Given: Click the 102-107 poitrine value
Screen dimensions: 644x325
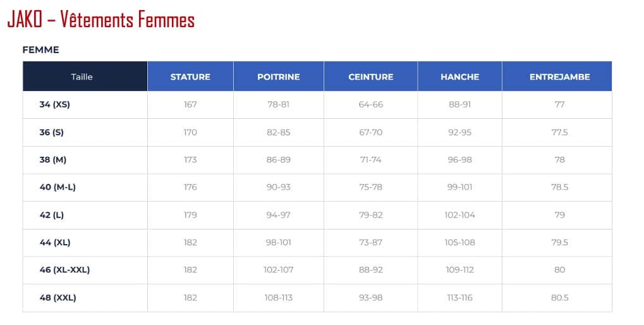Looking at the screenshot, I should click(x=279, y=270).
